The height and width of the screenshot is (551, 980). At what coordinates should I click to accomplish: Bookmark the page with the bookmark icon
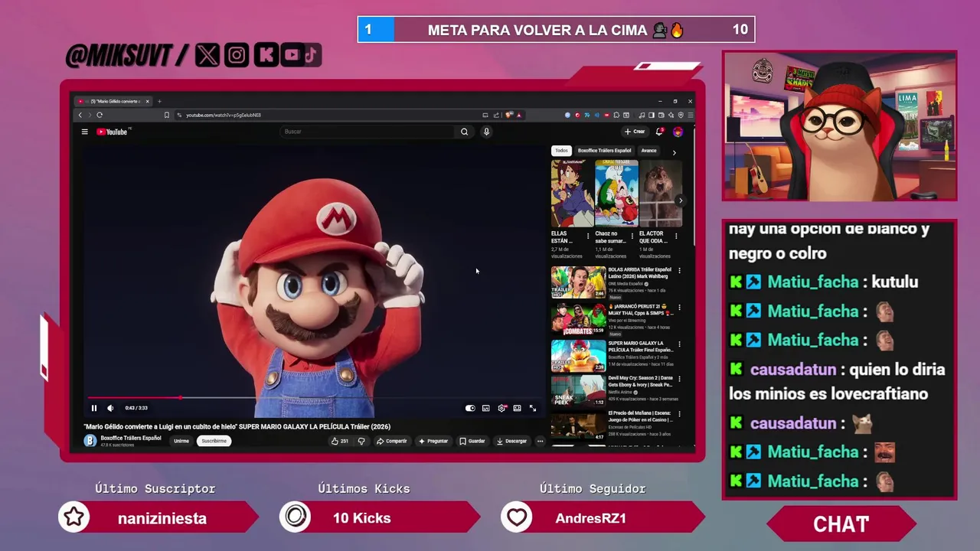pos(166,115)
